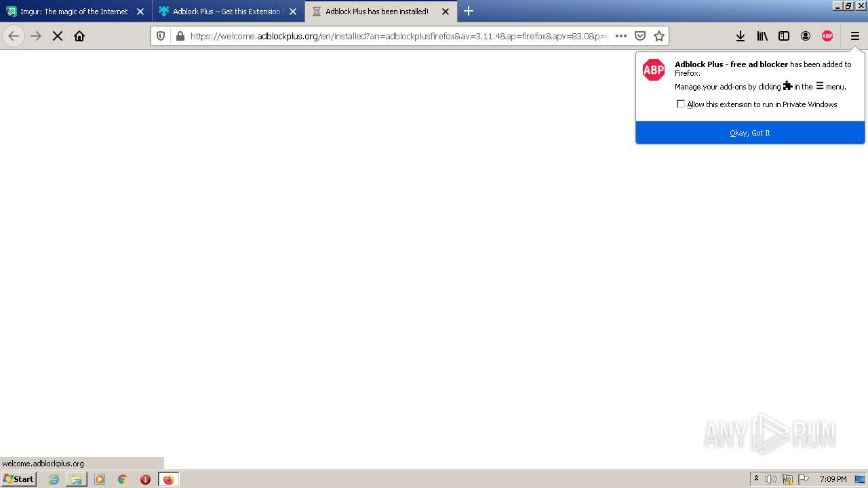Launch Opera from taskbar
The height and width of the screenshot is (488, 868).
(x=145, y=479)
